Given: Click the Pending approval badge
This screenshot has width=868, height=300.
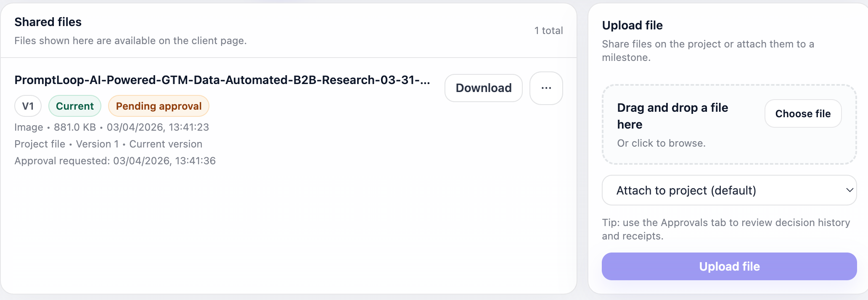Looking at the screenshot, I should (x=159, y=106).
